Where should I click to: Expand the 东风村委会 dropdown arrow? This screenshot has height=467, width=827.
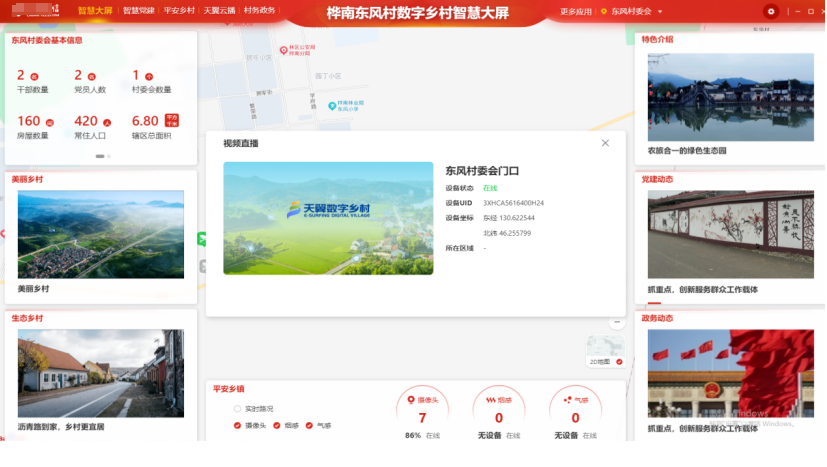tap(660, 12)
